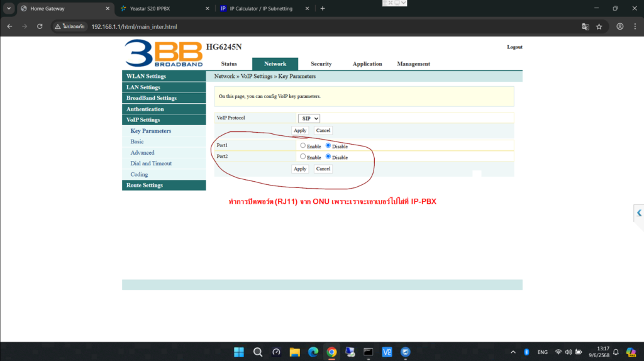
Task: Reload the Home Gateway page
Action: [40, 26]
